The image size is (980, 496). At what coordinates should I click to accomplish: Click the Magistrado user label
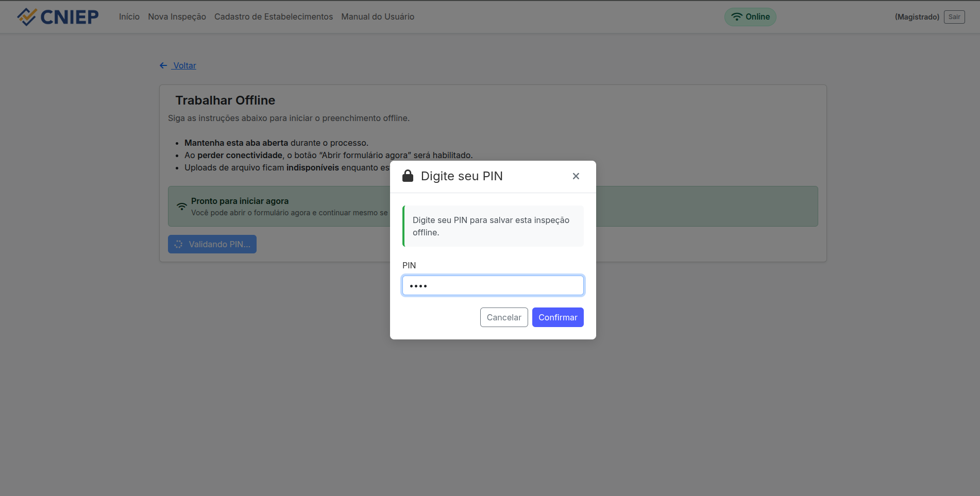tap(917, 17)
